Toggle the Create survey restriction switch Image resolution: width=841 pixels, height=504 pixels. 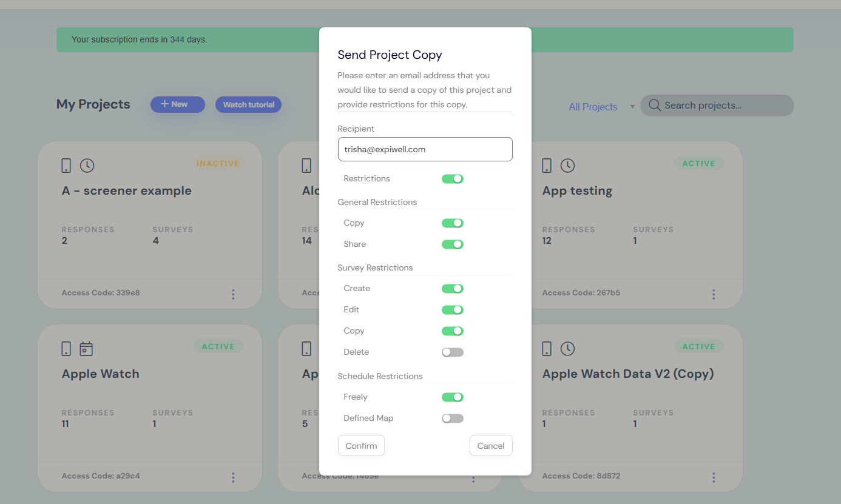453,289
